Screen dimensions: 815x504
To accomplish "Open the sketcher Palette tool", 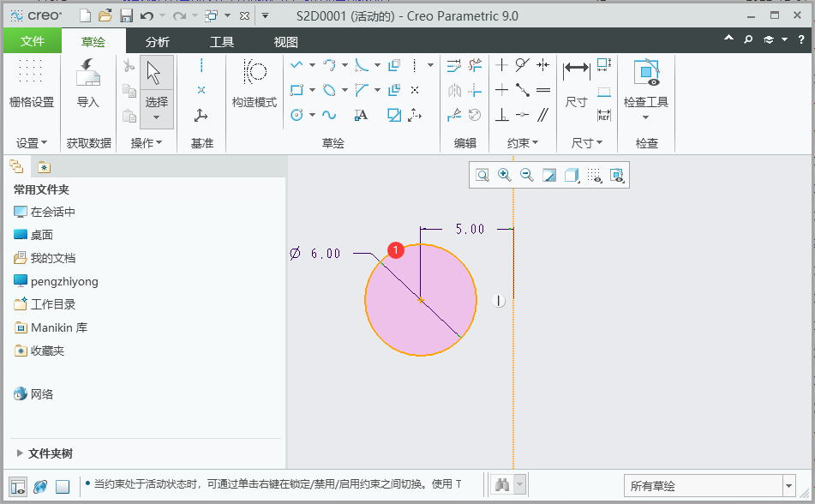I will (x=394, y=115).
